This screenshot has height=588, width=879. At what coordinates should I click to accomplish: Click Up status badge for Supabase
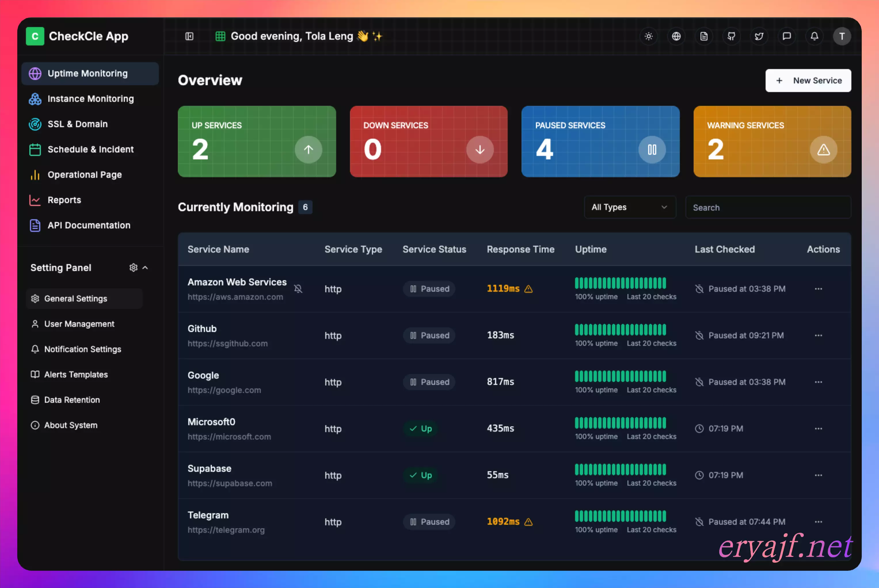coord(421,475)
